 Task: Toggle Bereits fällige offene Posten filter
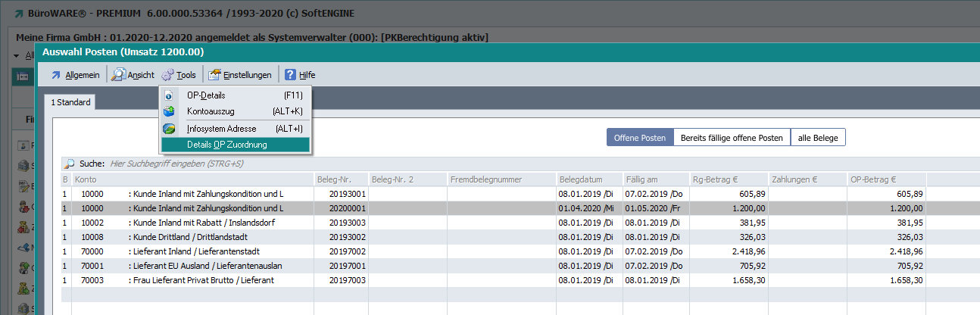731,138
